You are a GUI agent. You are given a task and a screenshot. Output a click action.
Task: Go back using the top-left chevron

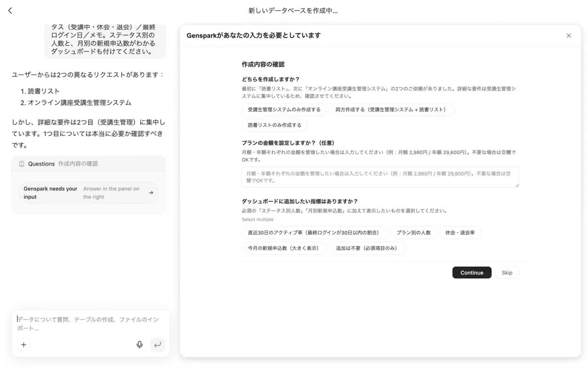(x=10, y=11)
